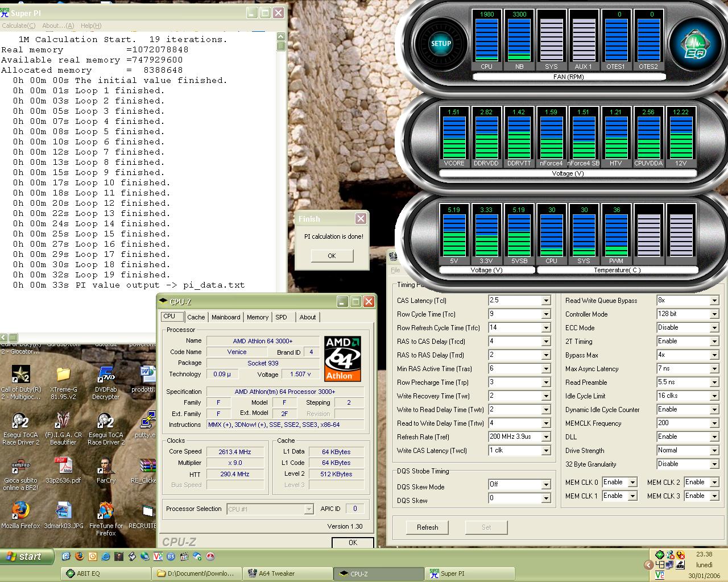Viewport: 728px width, 582px height.
Task: Click the CPU temperature 30 gauge
Action: pyautogui.click(x=551, y=234)
